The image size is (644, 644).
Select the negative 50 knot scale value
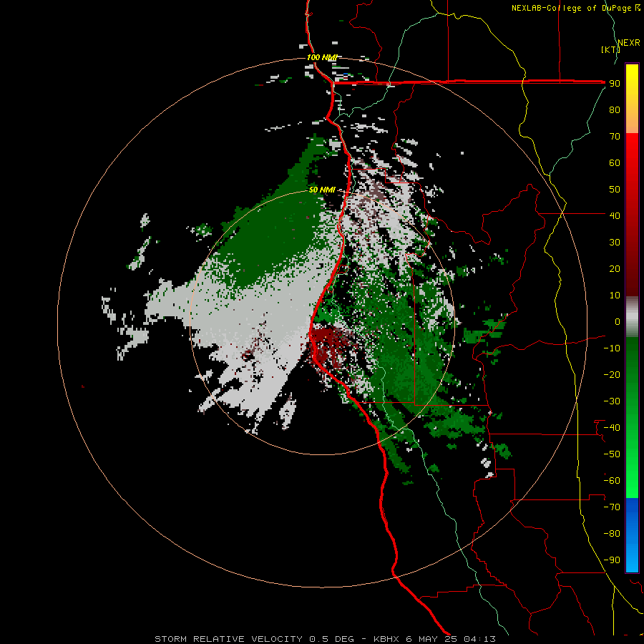point(612,454)
